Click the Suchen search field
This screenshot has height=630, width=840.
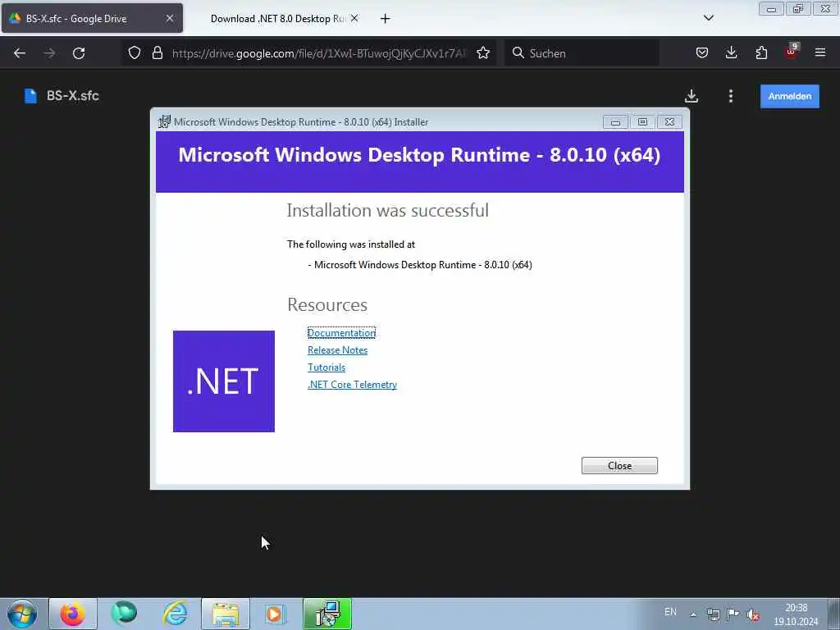point(582,53)
